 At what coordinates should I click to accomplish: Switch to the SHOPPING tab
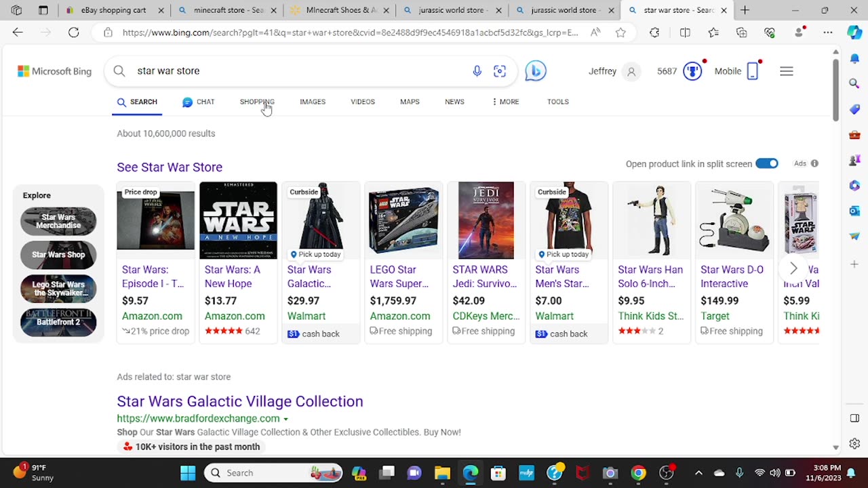[x=257, y=102]
